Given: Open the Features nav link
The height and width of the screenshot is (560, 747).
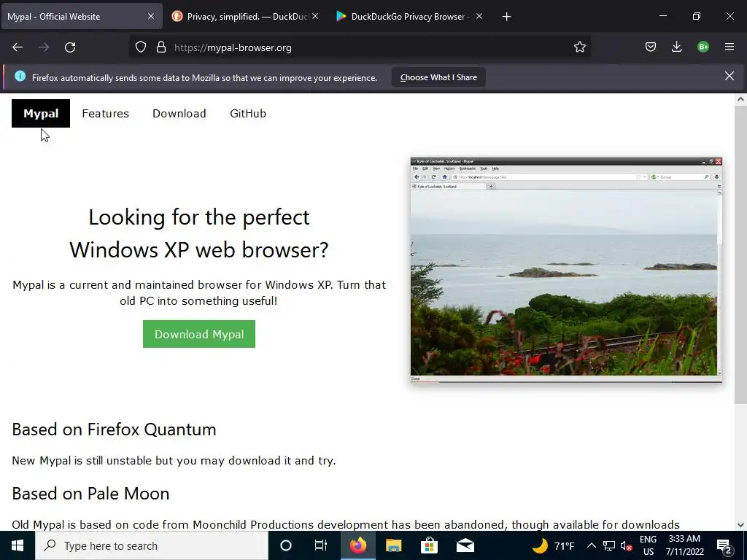Looking at the screenshot, I should (105, 113).
